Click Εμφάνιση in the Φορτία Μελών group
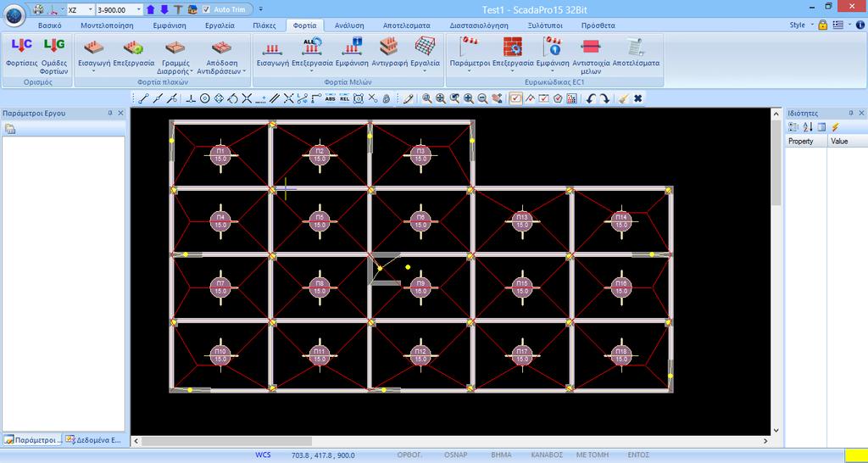868x463 pixels. pos(352,53)
